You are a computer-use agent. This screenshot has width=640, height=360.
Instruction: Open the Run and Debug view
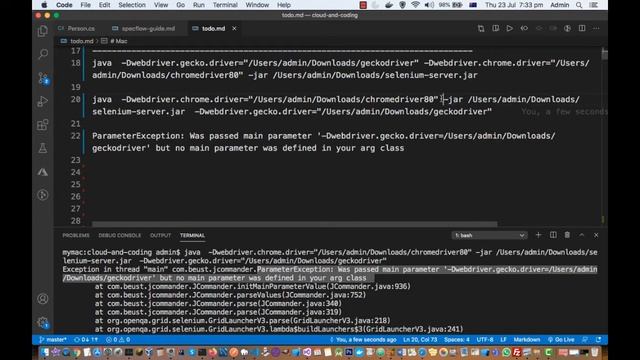[x=43, y=101]
